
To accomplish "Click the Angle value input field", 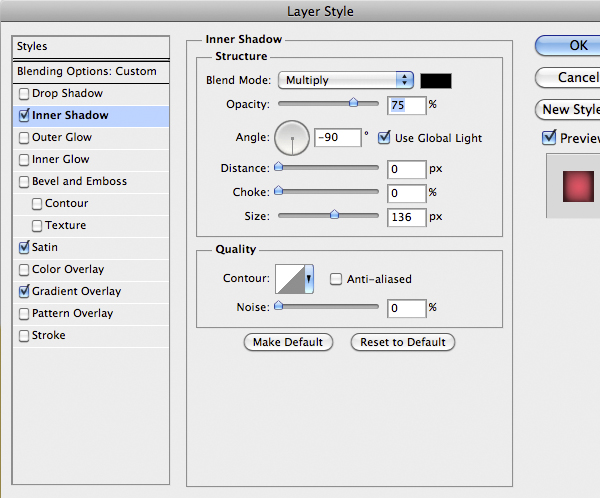I will [x=336, y=138].
